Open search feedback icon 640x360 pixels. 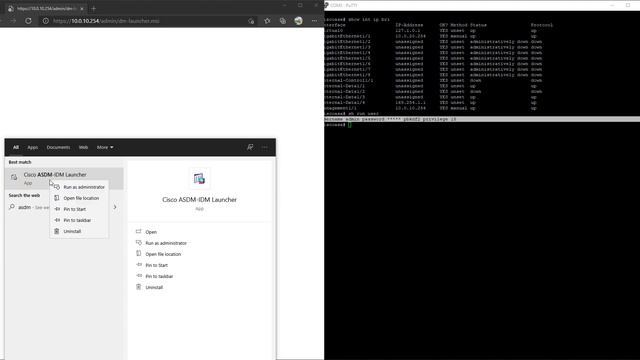coord(250,147)
